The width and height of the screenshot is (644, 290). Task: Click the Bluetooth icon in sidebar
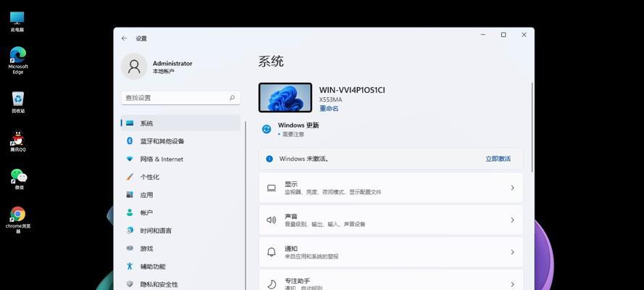click(x=130, y=141)
